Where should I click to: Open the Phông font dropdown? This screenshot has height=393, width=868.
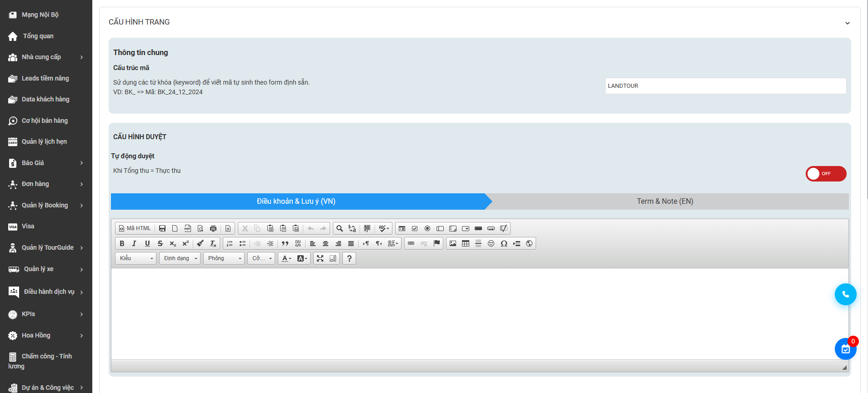point(224,258)
